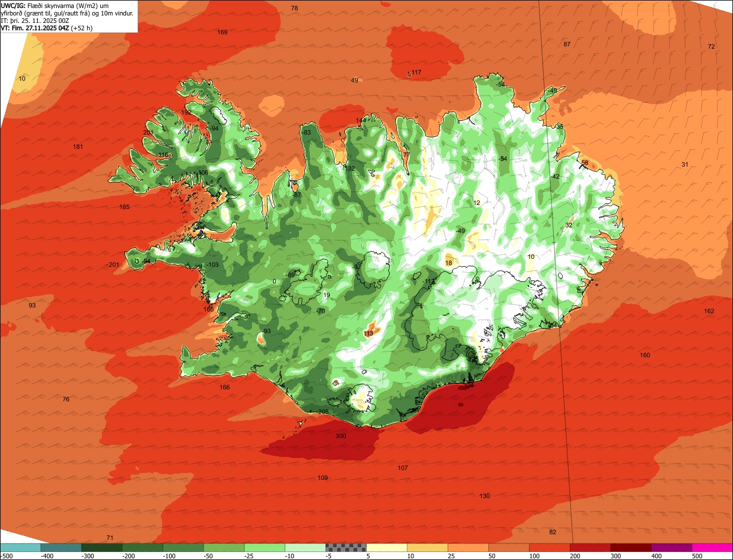Click the value 82 on the map
Viewport: 733px width, 560px height.
point(553,532)
